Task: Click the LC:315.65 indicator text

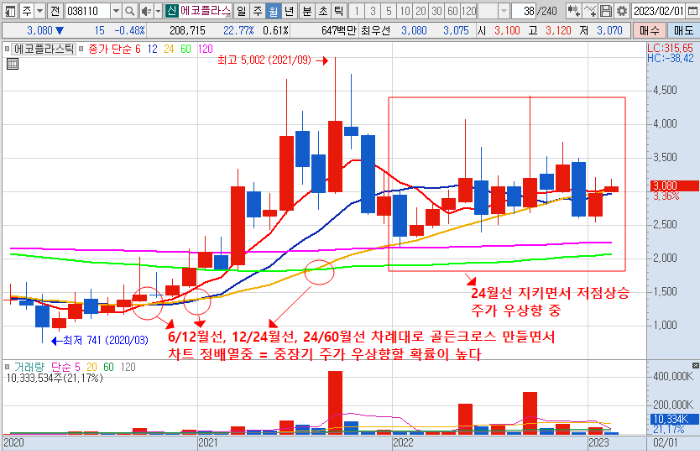Action: [x=670, y=48]
